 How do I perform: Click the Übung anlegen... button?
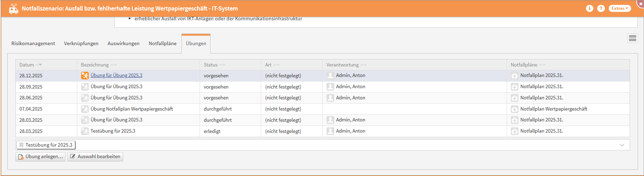pos(40,156)
